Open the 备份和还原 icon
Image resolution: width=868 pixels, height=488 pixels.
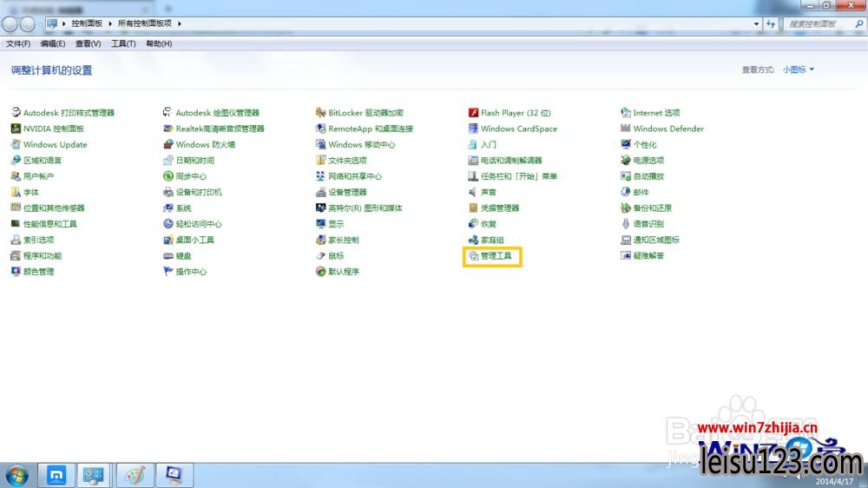(x=626, y=208)
